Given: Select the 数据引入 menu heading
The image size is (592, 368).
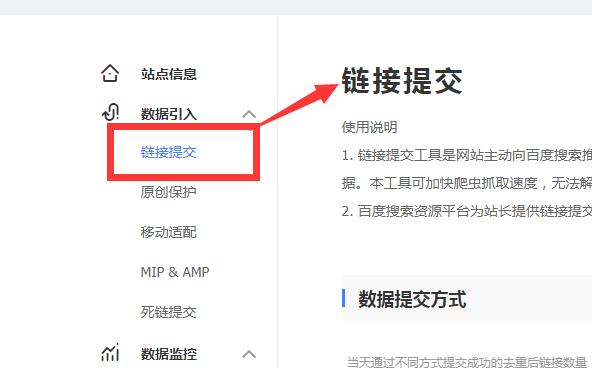Looking at the screenshot, I should pos(169,114).
